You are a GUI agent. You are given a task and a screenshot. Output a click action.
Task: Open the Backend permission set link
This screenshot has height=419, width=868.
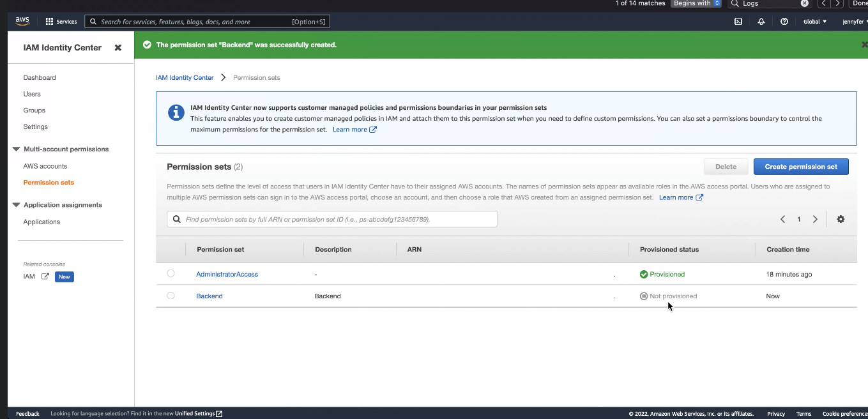(209, 296)
